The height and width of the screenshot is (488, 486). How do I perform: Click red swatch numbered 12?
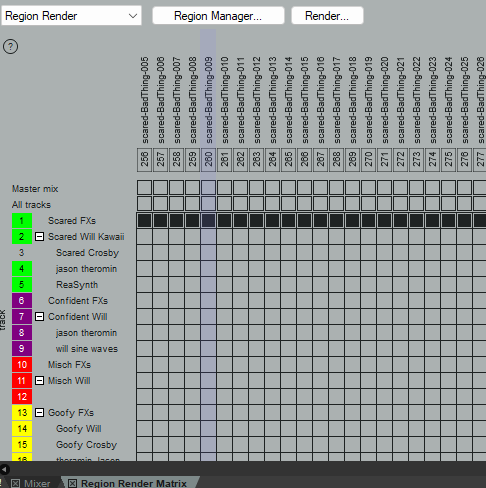coord(22,397)
